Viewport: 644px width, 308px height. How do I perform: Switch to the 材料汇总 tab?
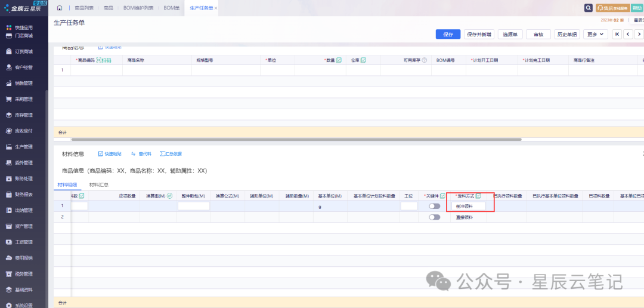tap(98, 185)
